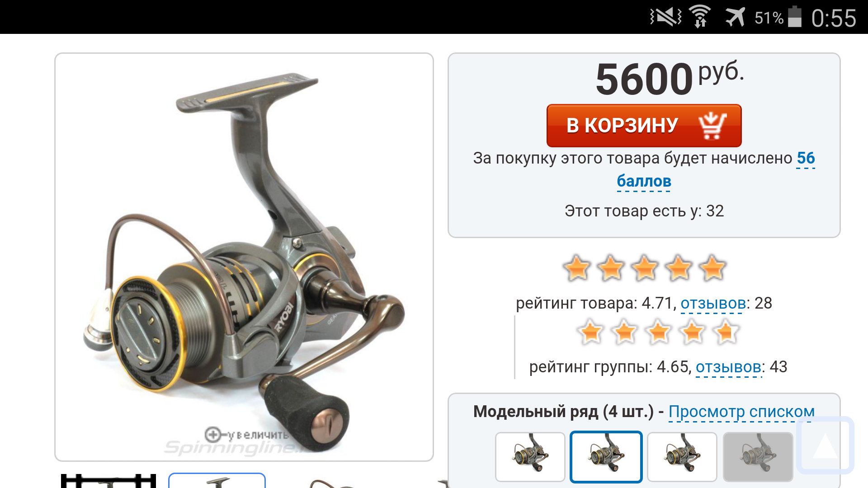The height and width of the screenshot is (488, 868).
Task: Select the first reel model thumbnail
Action: coord(530,457)
